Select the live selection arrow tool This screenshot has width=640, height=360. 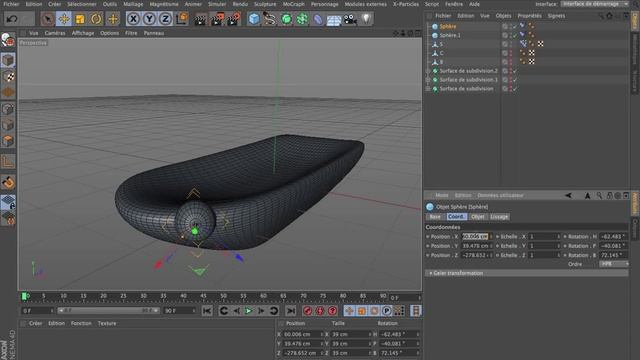point(47,19)
